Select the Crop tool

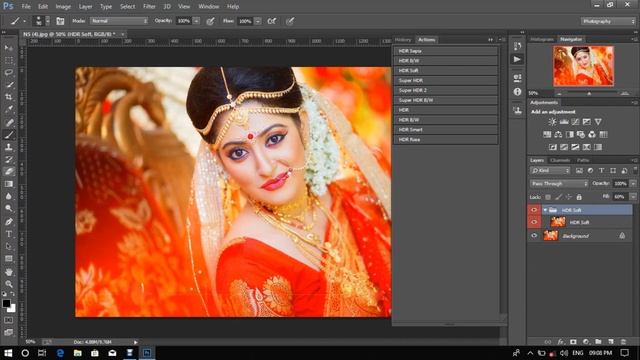[x=9, y=97]
